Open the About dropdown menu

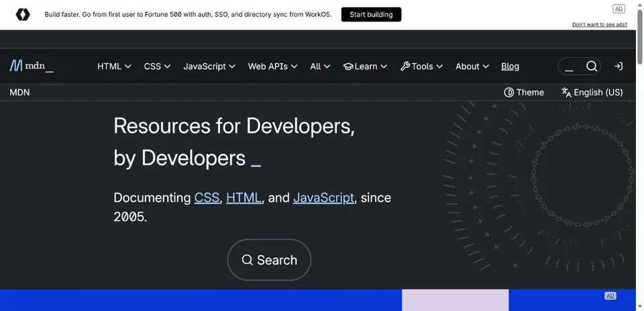click(x=472, y=66)
